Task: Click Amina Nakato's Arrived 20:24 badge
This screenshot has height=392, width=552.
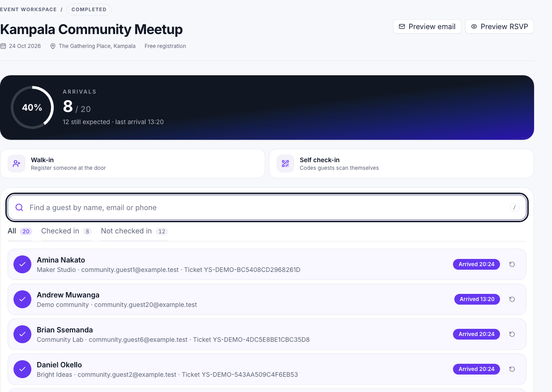Action: click(476, 264)
